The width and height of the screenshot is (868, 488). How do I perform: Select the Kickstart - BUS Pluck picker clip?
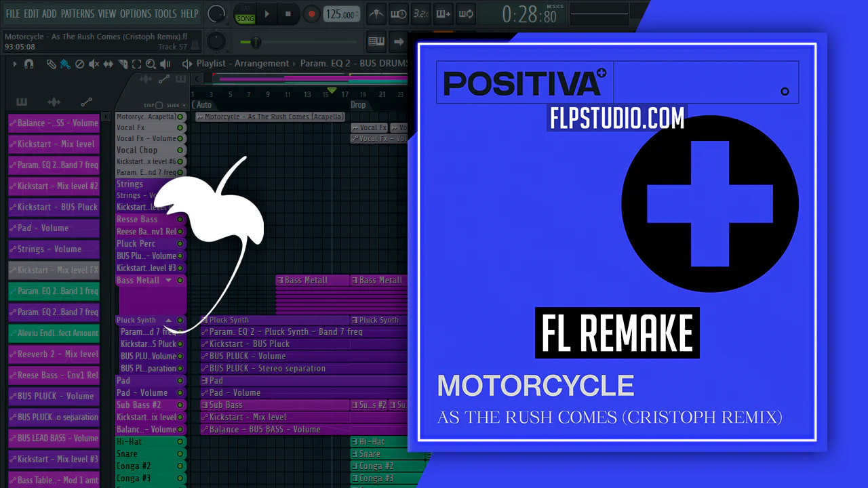pos(54,207)
